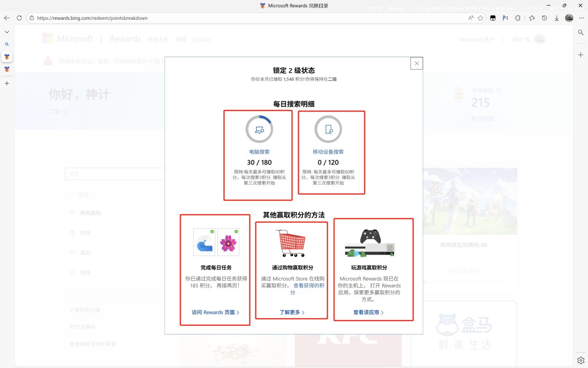
Task: Close the points breakdown dialog
Action: (x=417, y=63)
